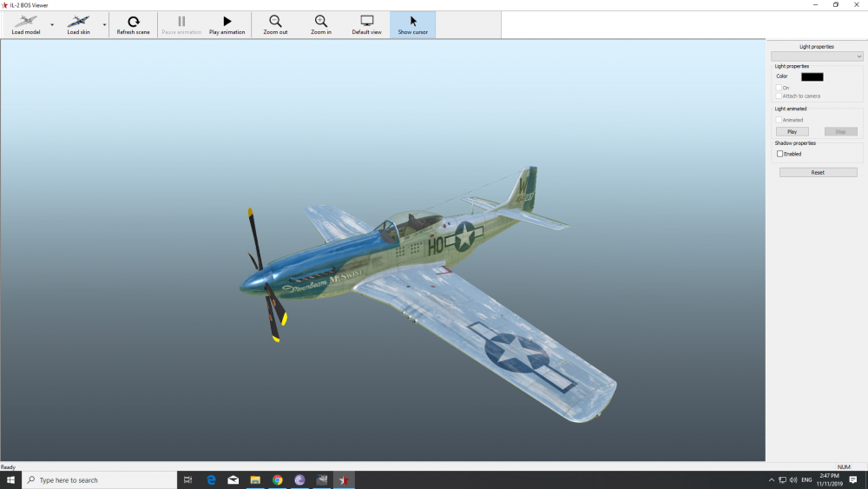Open the Light properties combo box

(x=817, y=56)
